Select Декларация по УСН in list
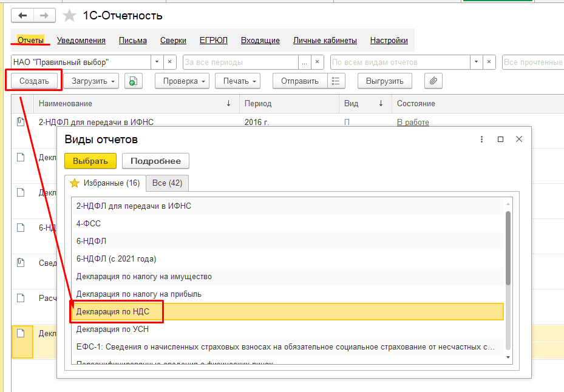The width and height of the screenshot is (564, 392). point(112,329)
